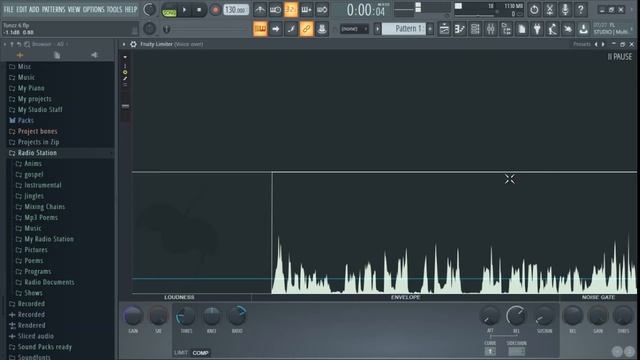640x360 pixels.
Task: Open the HELP menu
Action: 131,9
